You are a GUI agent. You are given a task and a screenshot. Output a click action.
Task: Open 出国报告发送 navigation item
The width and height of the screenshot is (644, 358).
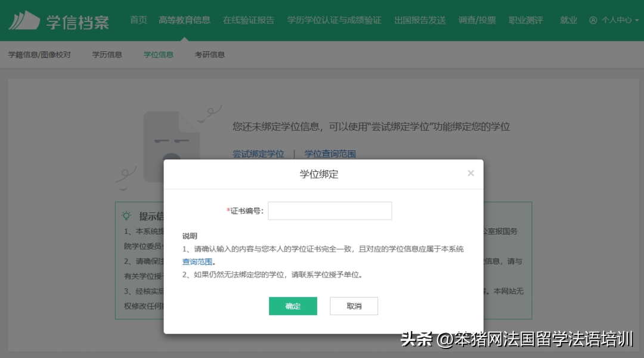420,20
